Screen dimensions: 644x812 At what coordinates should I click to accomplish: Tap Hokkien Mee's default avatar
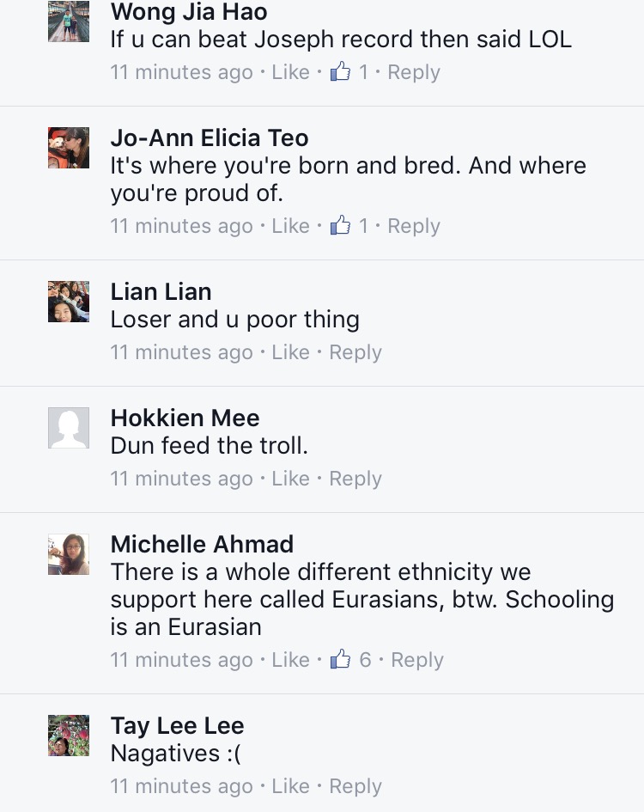pyautogui.click(x=69, y=428)
